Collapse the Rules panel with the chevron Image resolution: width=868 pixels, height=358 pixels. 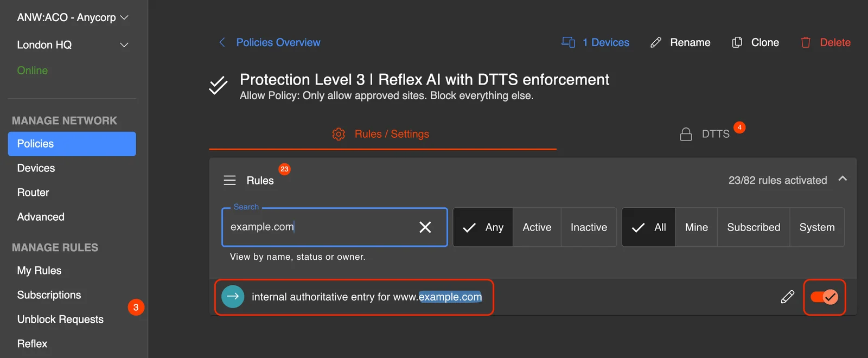tap(843, 179)
